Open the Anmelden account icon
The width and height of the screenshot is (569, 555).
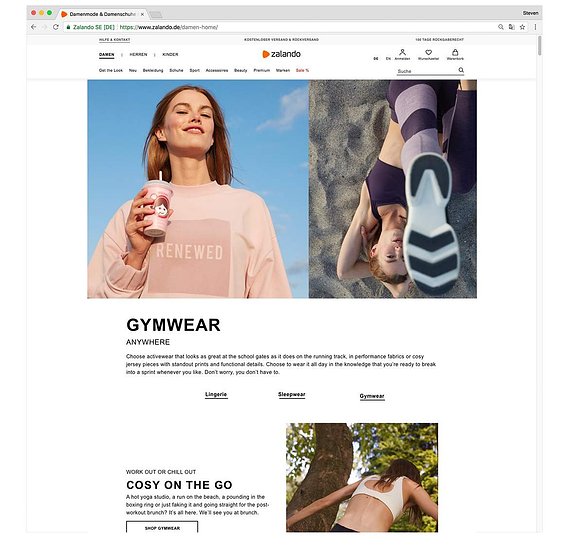pyautogui.click(x=402, y=52)
